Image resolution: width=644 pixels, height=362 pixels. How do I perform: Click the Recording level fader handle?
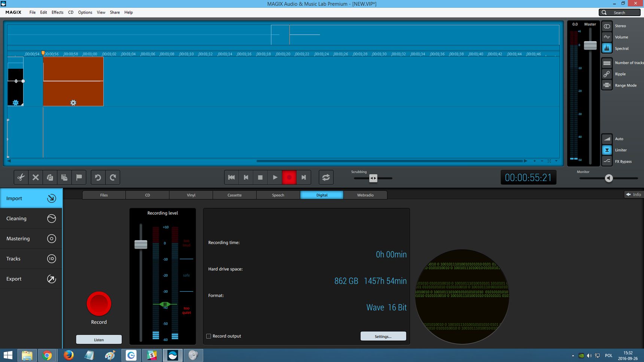click(141, 245)
